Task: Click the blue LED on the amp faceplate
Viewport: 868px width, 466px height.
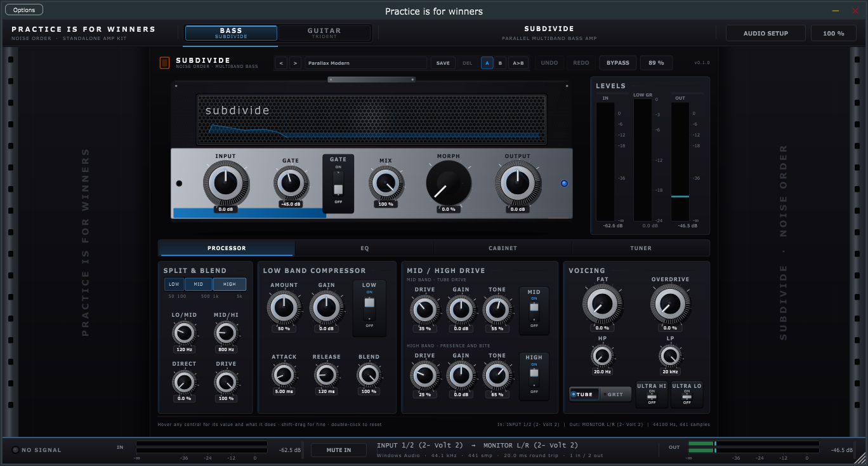Action: [x=564, y=183]
